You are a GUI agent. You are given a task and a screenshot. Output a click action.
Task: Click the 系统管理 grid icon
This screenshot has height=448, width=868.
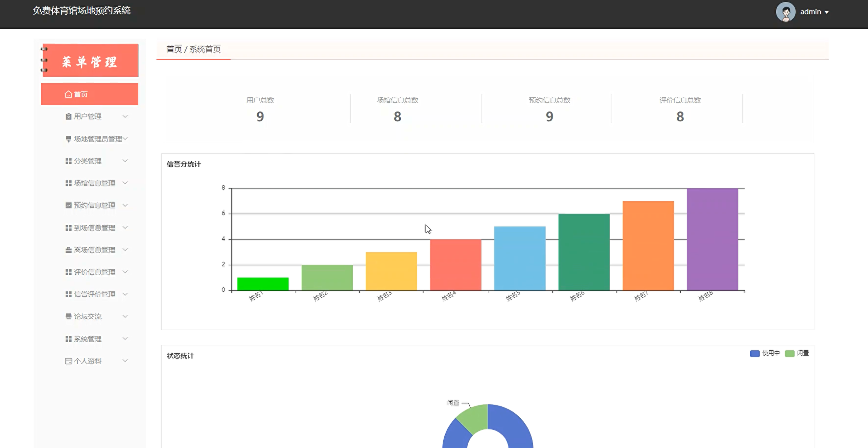tap(68, 339)
